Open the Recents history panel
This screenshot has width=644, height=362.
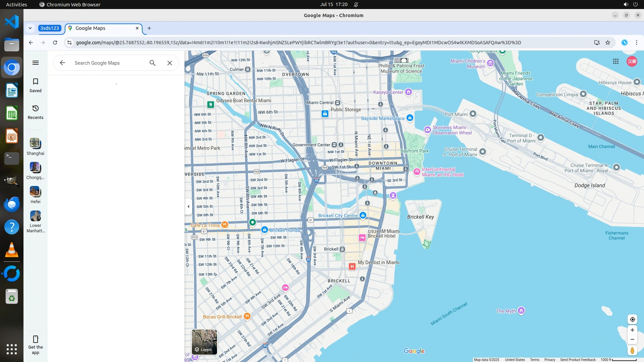(x=36, y=112)
